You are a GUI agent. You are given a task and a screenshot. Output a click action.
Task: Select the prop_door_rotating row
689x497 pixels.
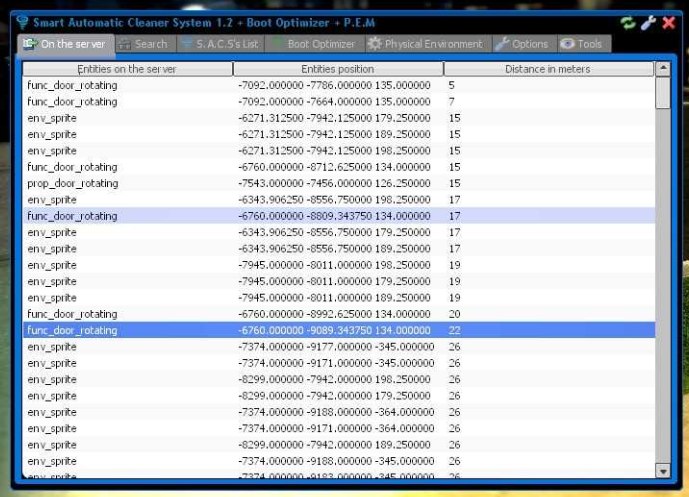tap(338, 183)
